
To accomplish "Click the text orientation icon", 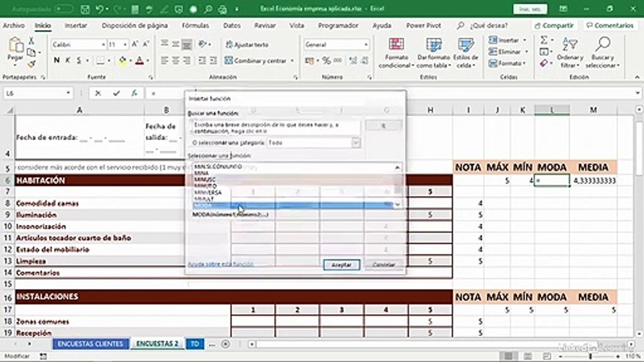I will pos(202,45).
